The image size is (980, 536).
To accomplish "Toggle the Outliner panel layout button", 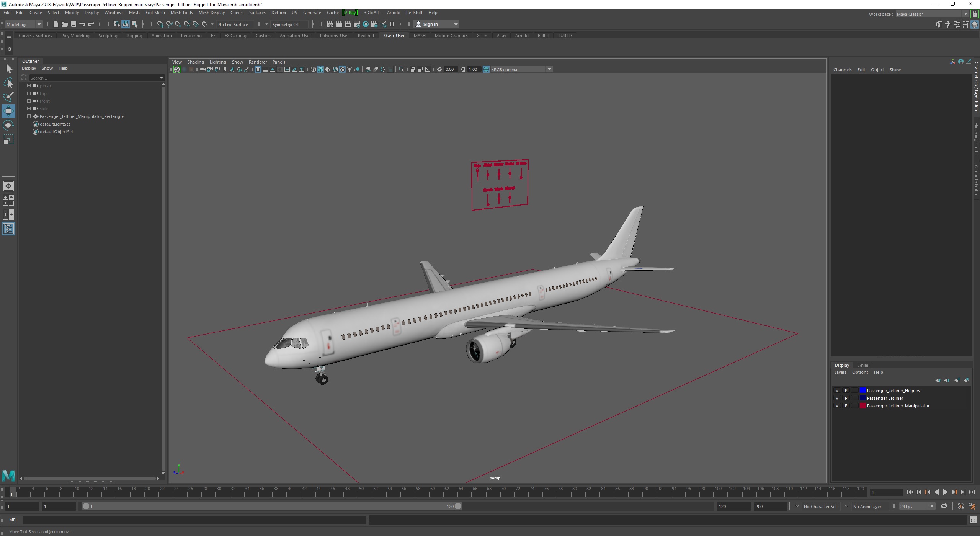I will point(8,229).
